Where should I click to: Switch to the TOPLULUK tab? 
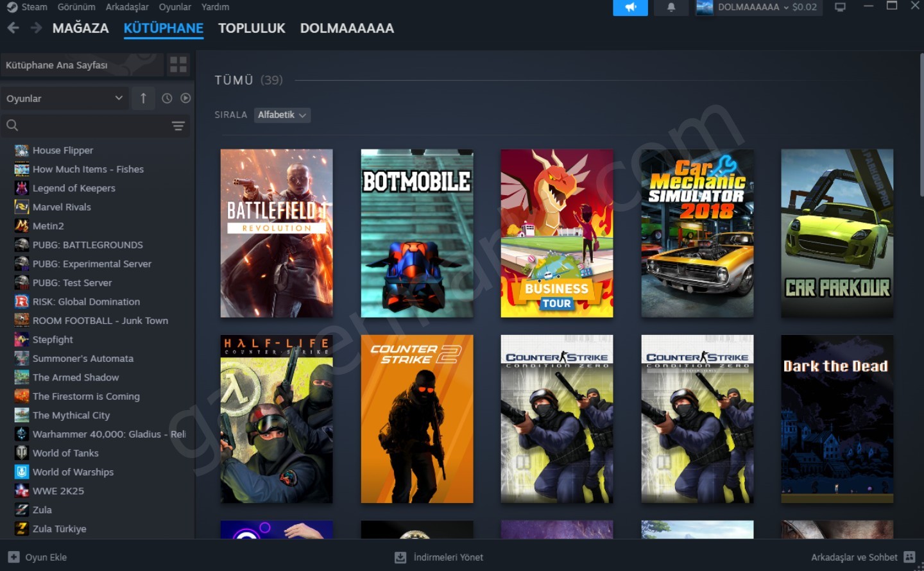252,28
